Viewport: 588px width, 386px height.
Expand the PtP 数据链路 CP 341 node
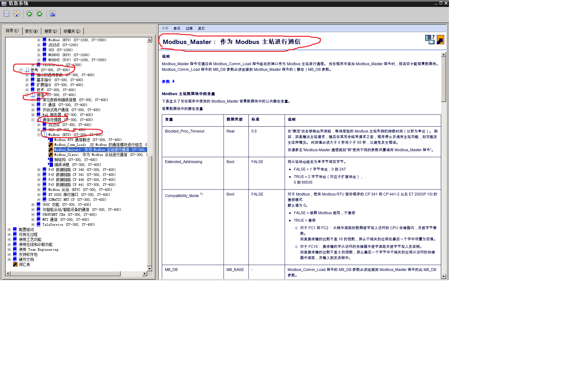coord(39,175)
